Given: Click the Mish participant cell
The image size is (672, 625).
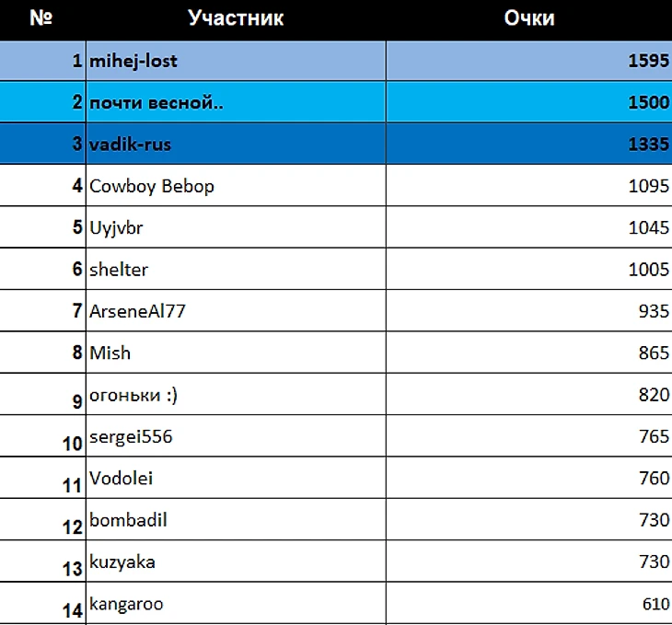Looking at the screenshot, I should pos(236,353).
